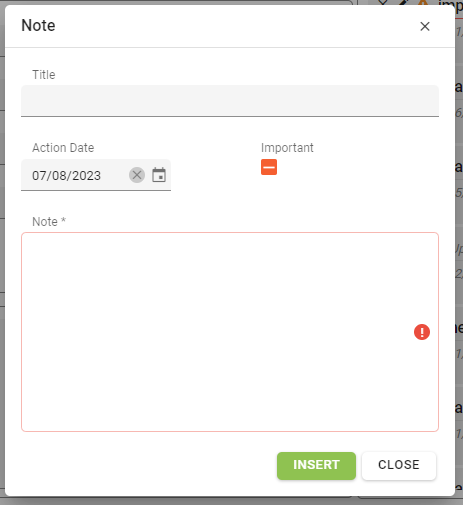Viewport: 463px width, 505px height.
Task: Click the partially hidden "imp" text behind the dialog
Action: pos(451,5)
